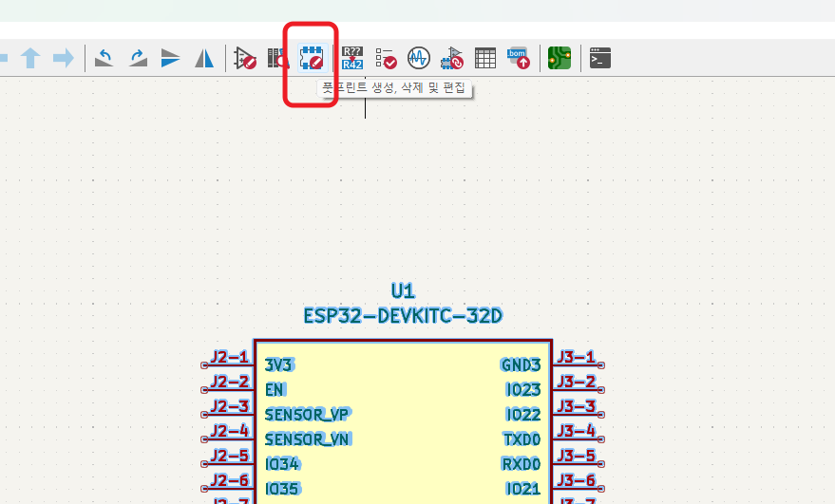
Task: Open the Symbol Editor
Action: (x=245, y=58)
